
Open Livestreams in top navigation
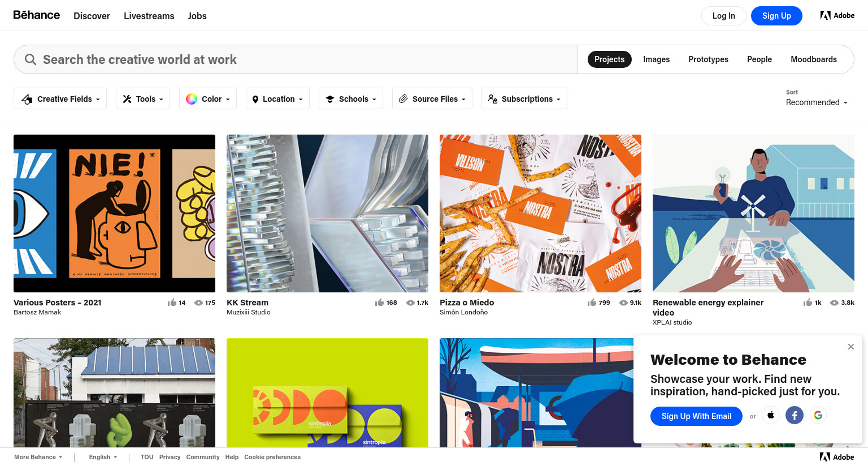(149, 16)
